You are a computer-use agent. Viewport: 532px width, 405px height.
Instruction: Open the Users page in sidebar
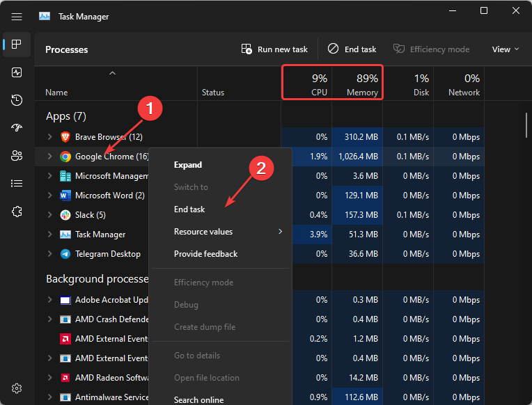(17, 156)
